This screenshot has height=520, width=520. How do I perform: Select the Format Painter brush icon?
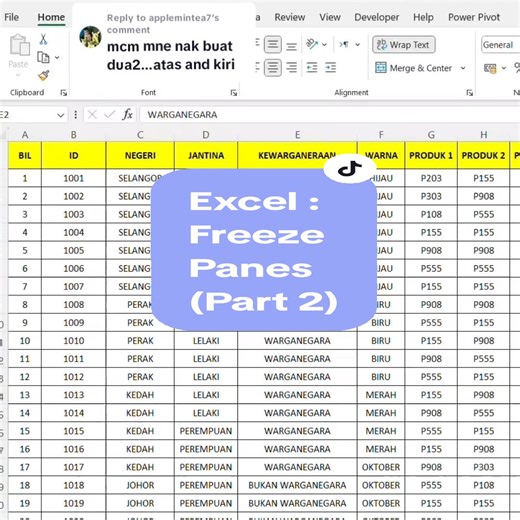tap(44, 75)
